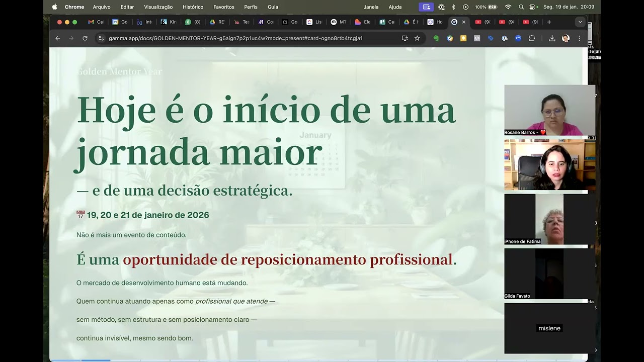The image size is (644, 362).
Task: Select the mislene participant tile
Action: click(x=549, y=328)
